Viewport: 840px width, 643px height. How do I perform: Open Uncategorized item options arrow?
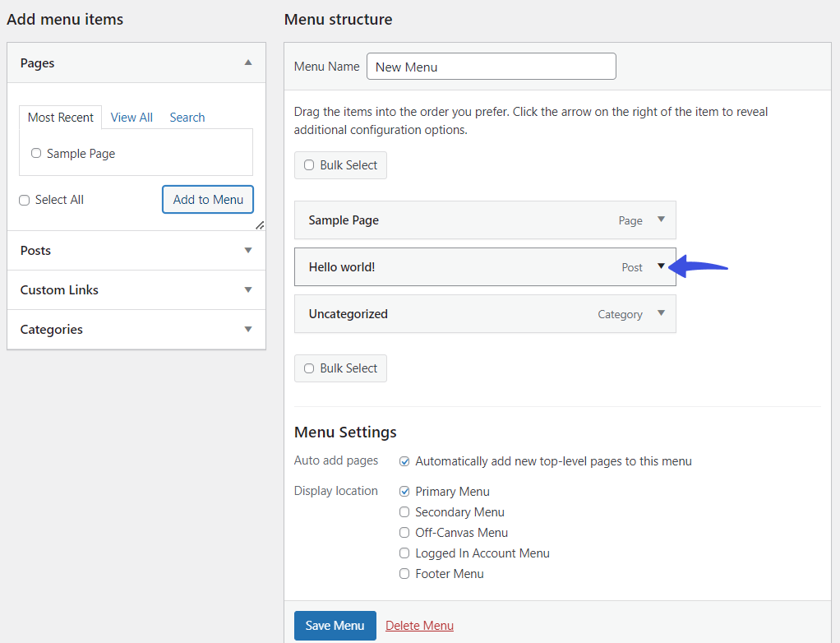coord(661,313)
